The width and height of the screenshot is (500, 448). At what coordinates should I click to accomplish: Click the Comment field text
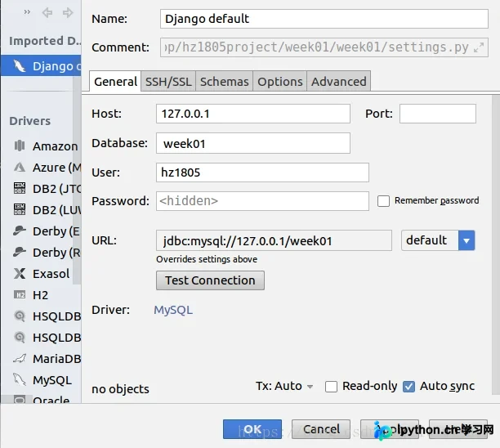[317, 47]
